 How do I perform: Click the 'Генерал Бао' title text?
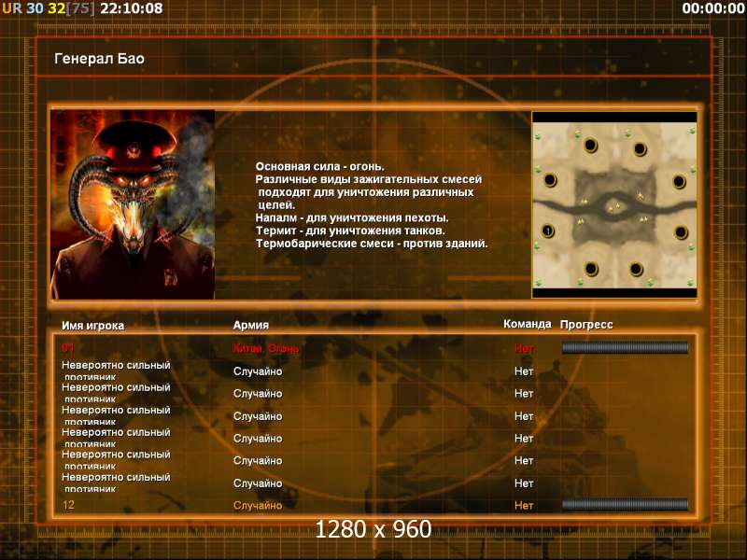(x=99, y=59)
